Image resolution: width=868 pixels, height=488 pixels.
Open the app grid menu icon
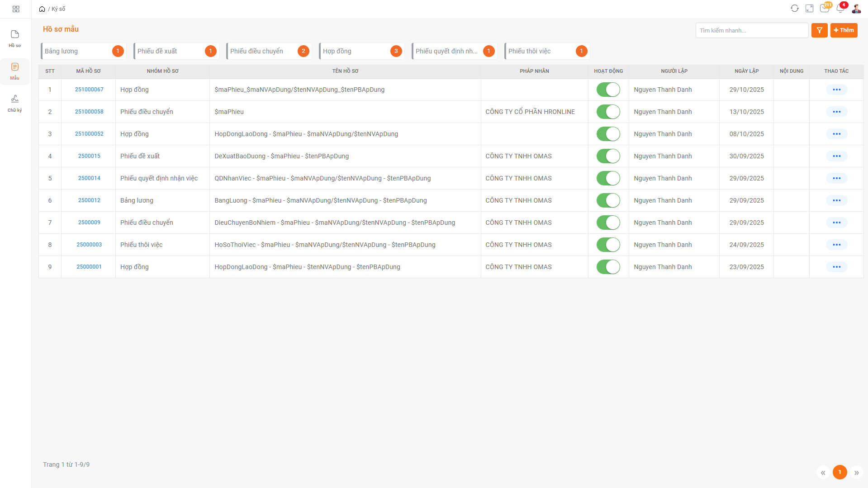pyautogui.click(x=16, y=9)
